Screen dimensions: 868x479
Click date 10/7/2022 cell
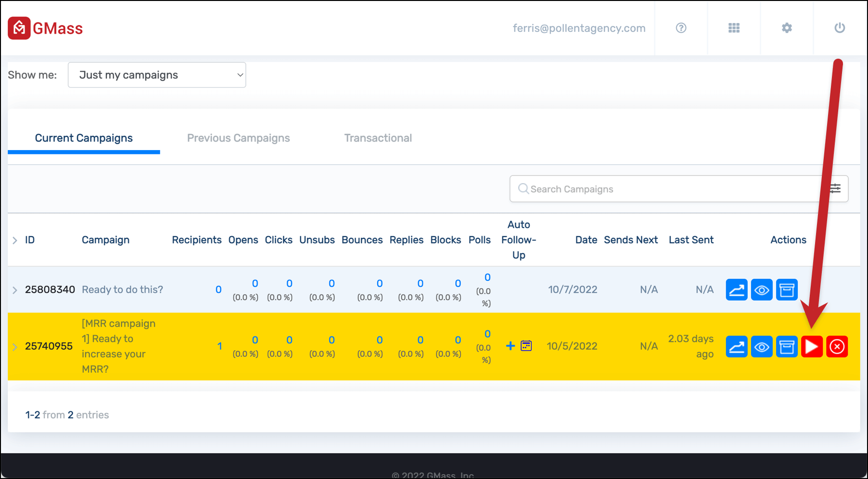(573, 290)
